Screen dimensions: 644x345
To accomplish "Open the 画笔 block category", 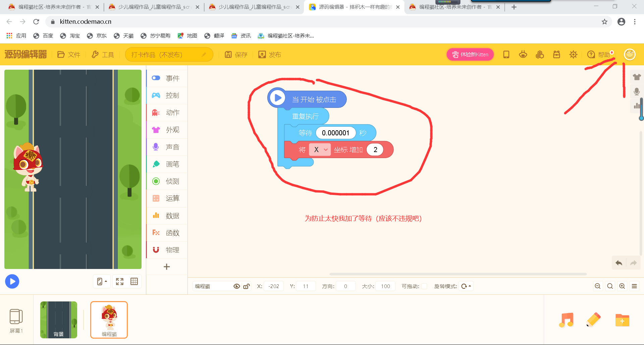I will click(x=167, y=164).
